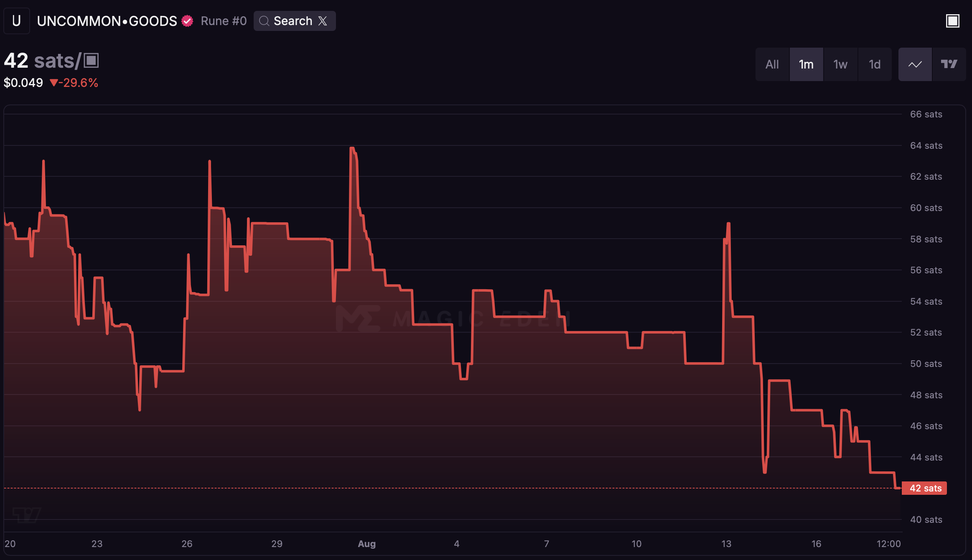Viewport: 972px width, 560px height.
Task: Click the 10 date axis label
Action: point(636,544)
